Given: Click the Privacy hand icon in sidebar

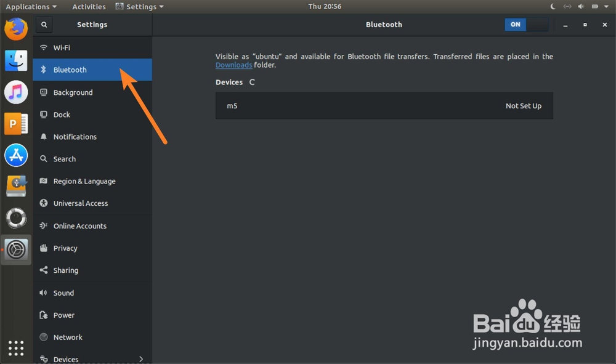Looking at the screenshot, I should 43,248.
